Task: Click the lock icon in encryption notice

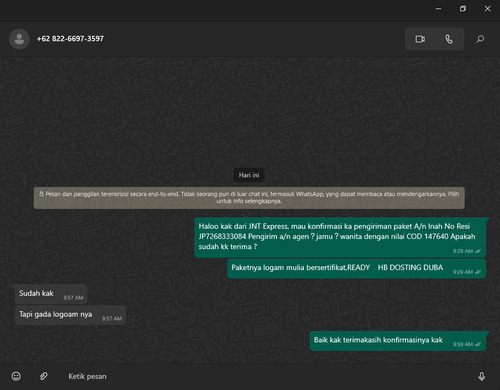Action: point(41,194)
